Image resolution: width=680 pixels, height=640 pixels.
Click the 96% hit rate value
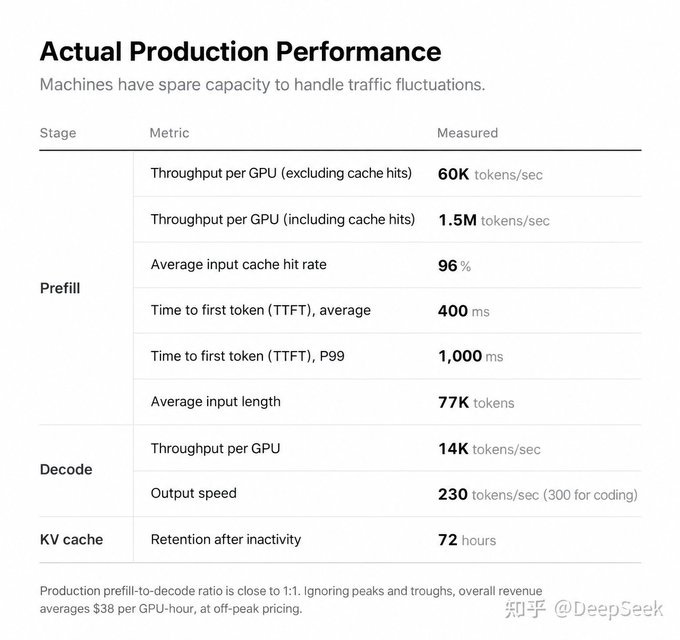454,266
